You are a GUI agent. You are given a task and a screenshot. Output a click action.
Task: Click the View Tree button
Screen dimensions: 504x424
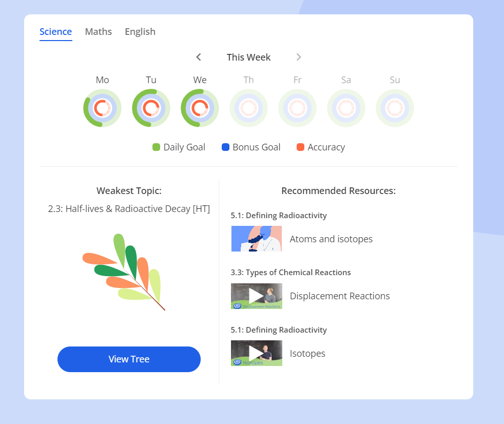[129, 359]
